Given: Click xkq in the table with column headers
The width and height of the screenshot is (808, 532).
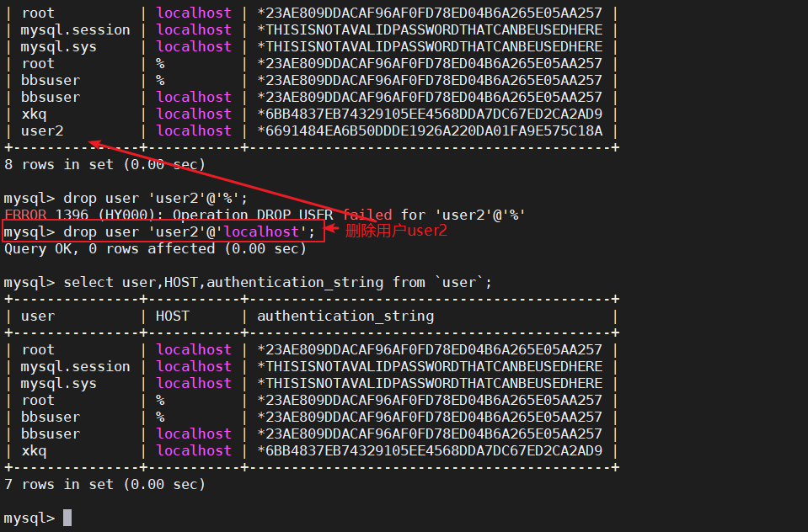Looking at the screenshot, I should (x=34, y=451).
